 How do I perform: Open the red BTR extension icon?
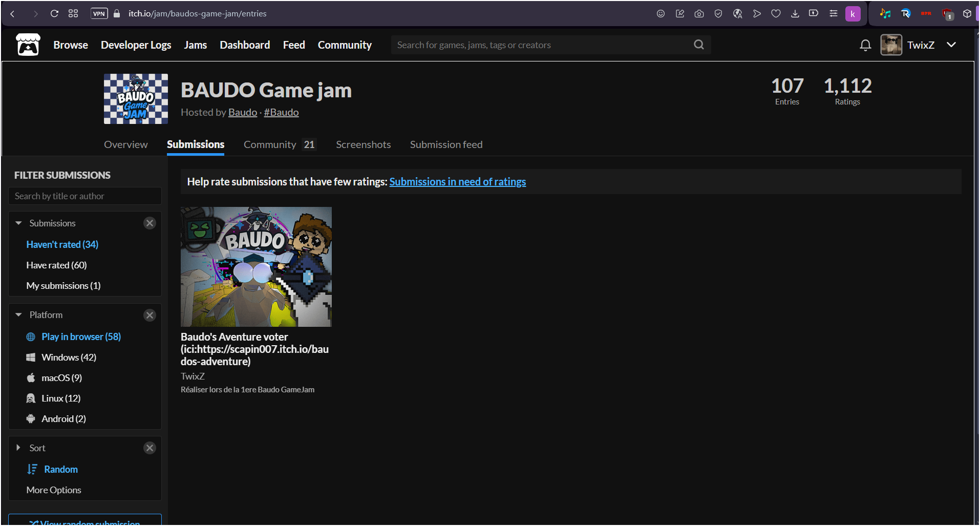pyautogui.click(x=926, y=14)
